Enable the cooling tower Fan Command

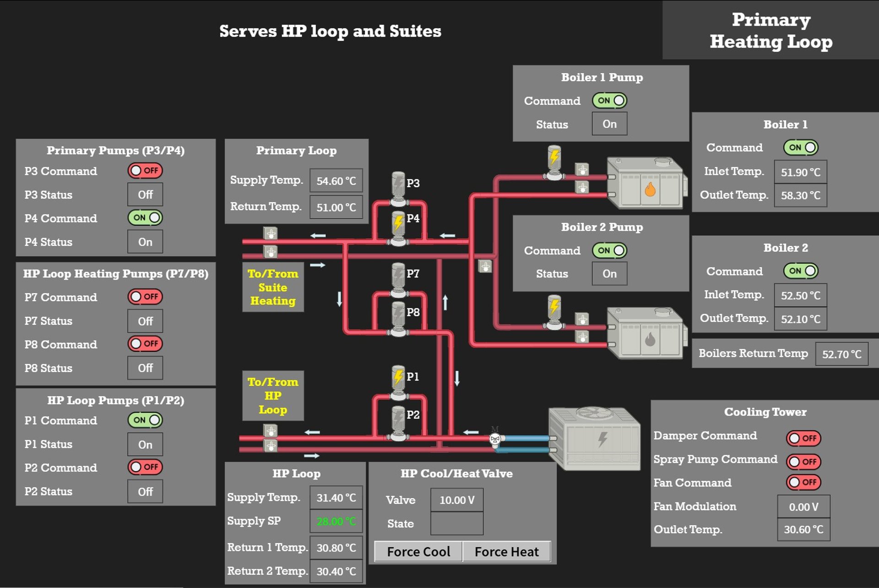[x=804, y=482]
